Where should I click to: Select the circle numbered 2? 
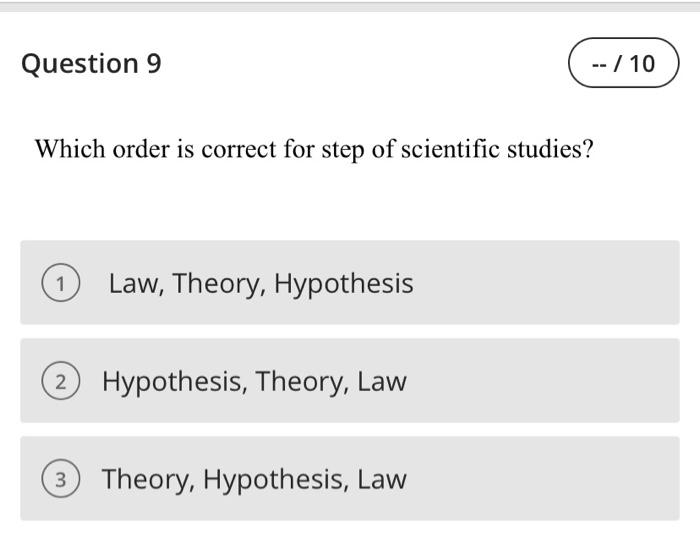tap(61, 381)
